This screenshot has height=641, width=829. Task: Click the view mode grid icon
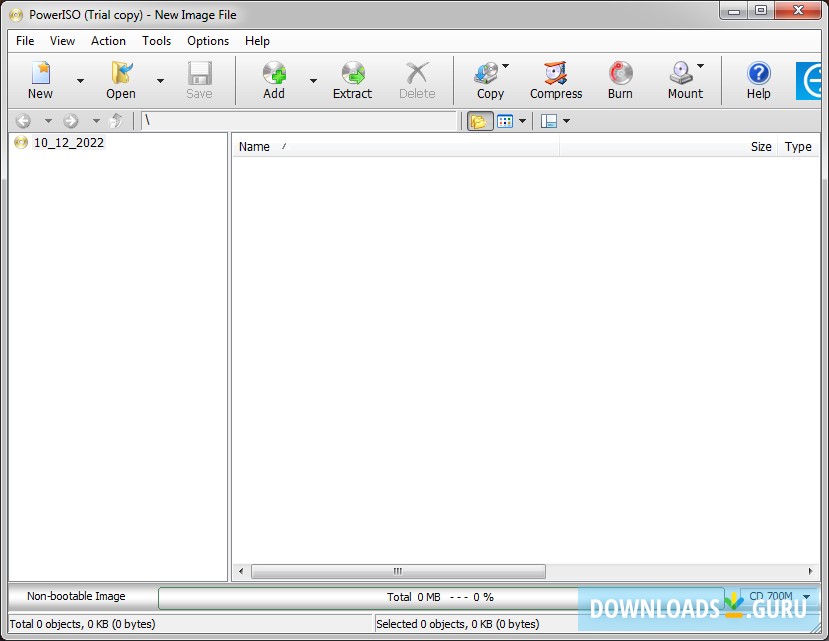pyautogui.click(x=505, y=121)
